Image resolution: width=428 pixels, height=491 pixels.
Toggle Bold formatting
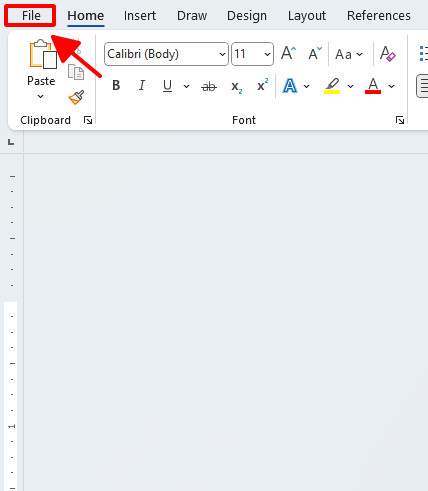tap(116, 86)
